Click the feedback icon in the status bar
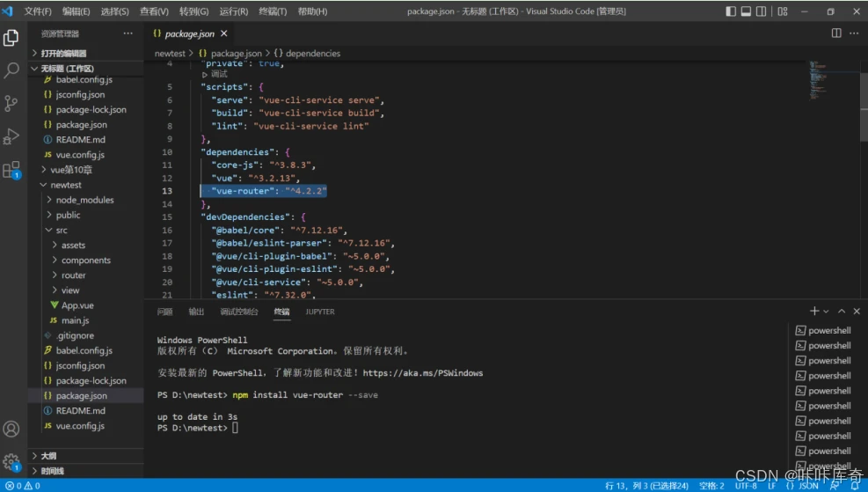Viewport: 868px width, 492px height. (835, 486)
